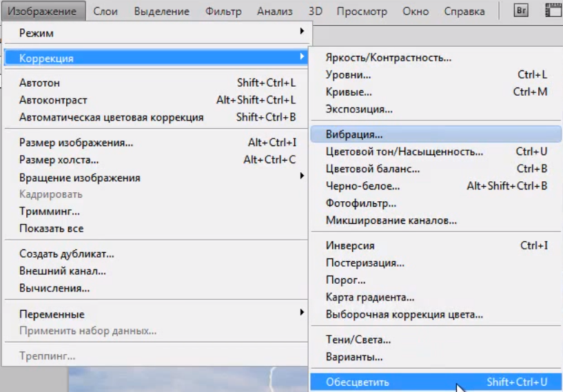
Task: Open the 3D menu
Action: [315, 11]
